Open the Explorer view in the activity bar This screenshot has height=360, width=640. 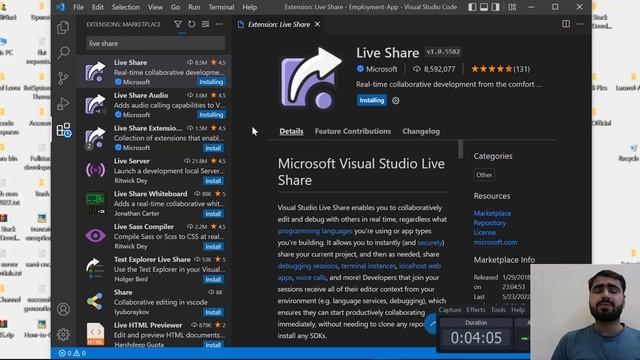63,27
